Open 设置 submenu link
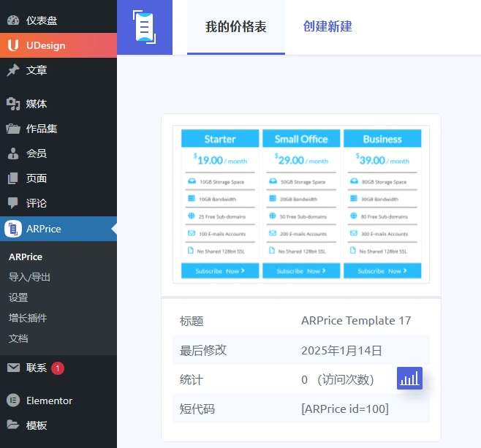The height and width of the screenshot is (448, 481). (18, 297)
